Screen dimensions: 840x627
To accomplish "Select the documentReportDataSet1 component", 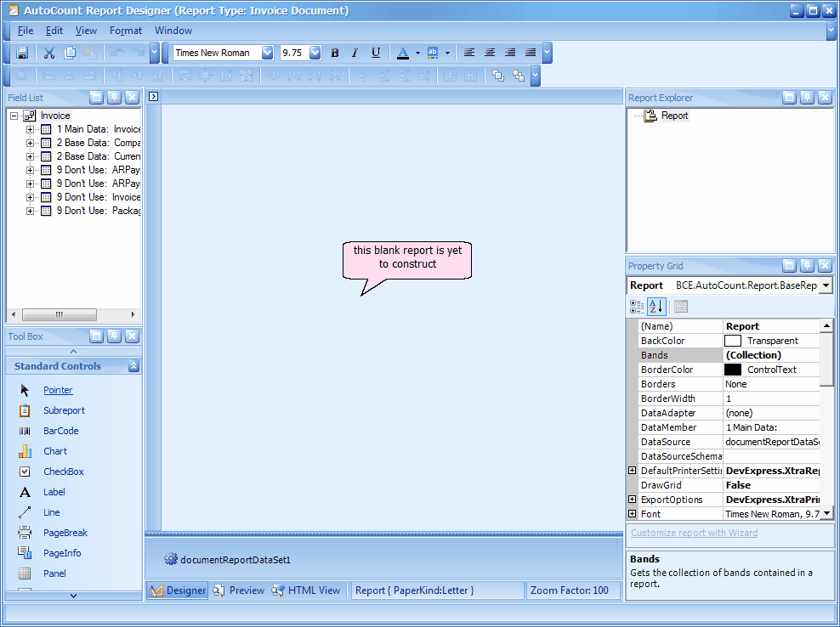I will tap(228, 560).
